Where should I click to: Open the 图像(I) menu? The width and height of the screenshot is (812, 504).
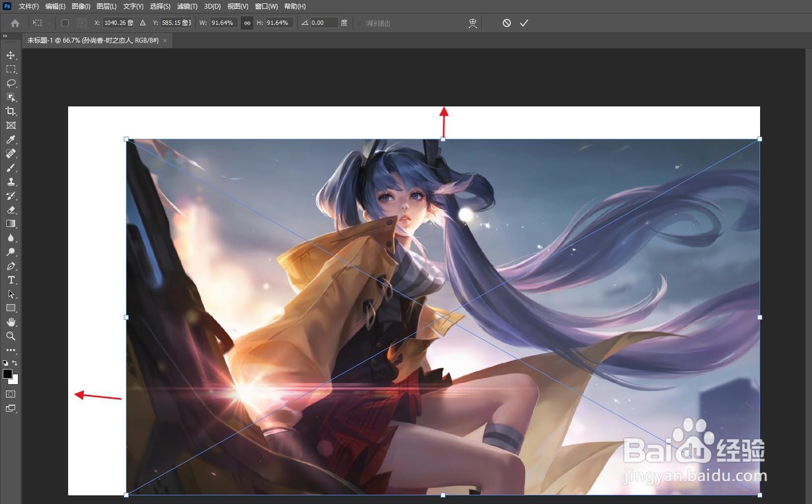(81, 6)
